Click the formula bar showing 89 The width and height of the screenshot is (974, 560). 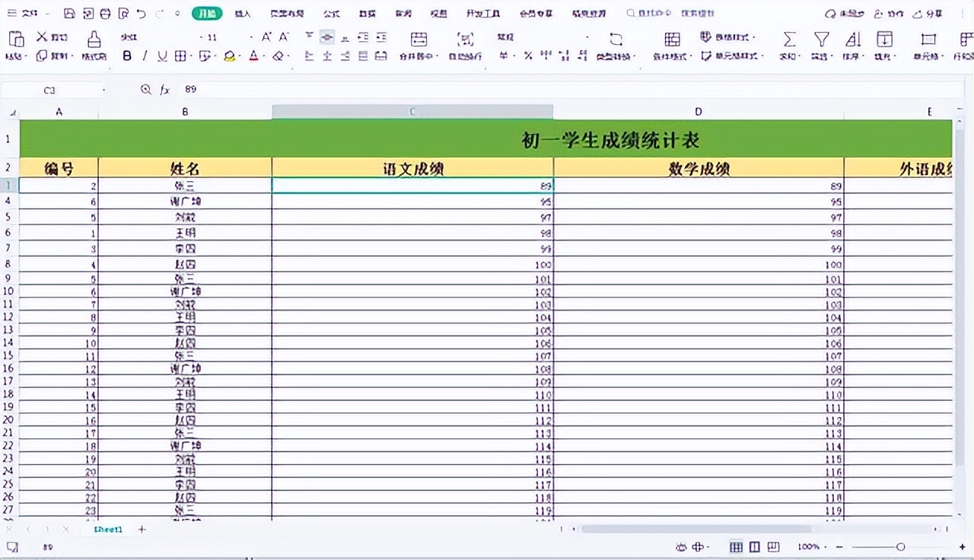571,90
